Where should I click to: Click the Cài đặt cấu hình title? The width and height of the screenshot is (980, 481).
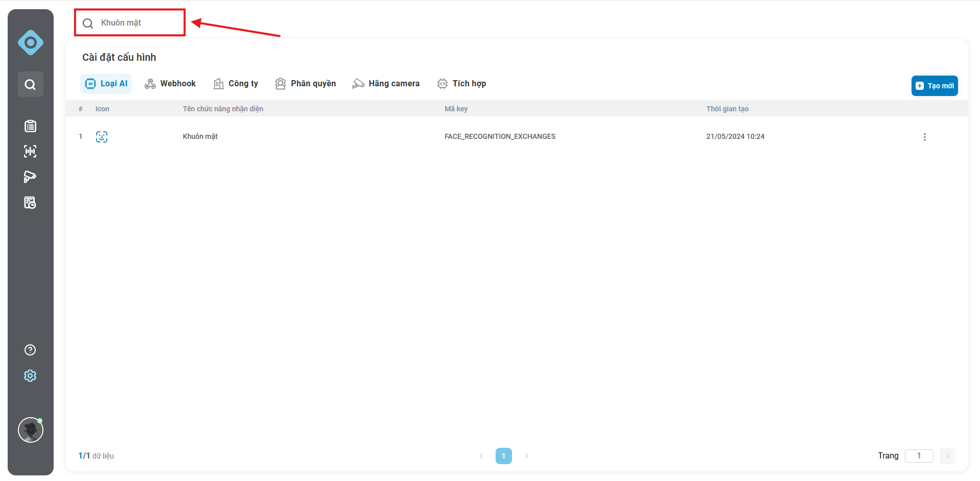(x=119, y=57)
